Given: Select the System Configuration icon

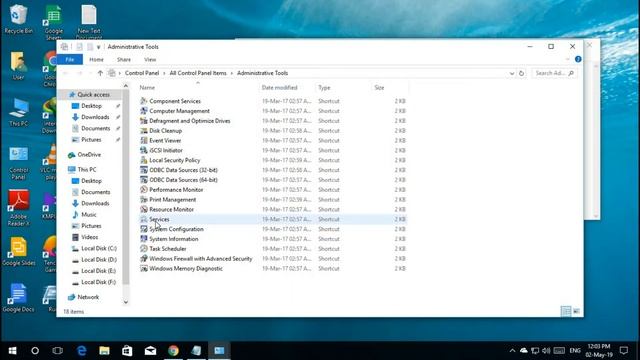Looking at the screenshot, I should coord(144,229).
